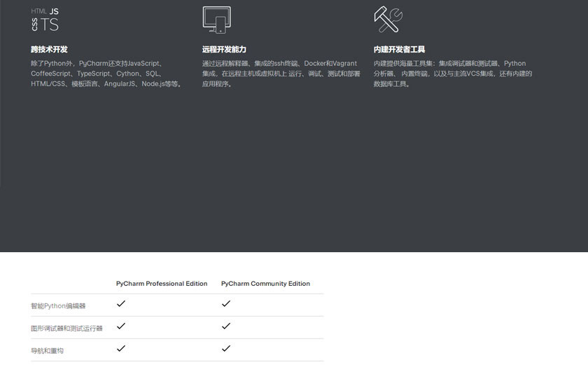Image resolution: width=588 pixels, height=365 pixels.
Task: Click the remote development monitor icon
Action: click(217, 20)
